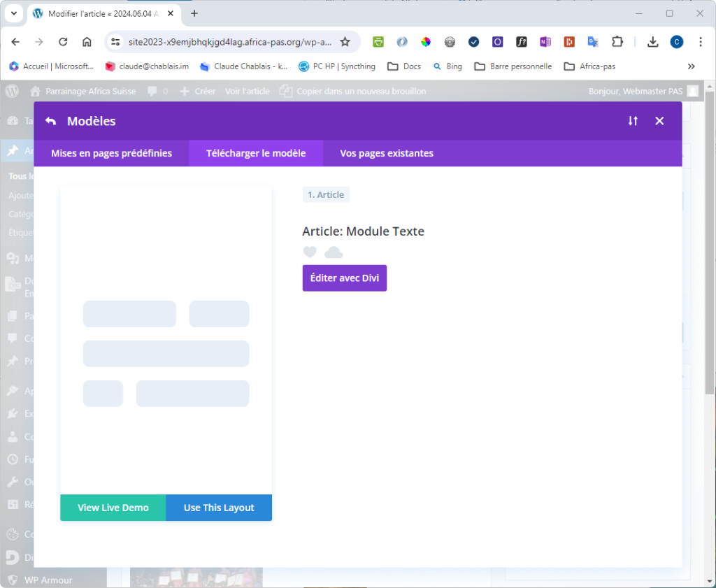Click the back arrow beside Modèles title

click(x=50, y=121)
